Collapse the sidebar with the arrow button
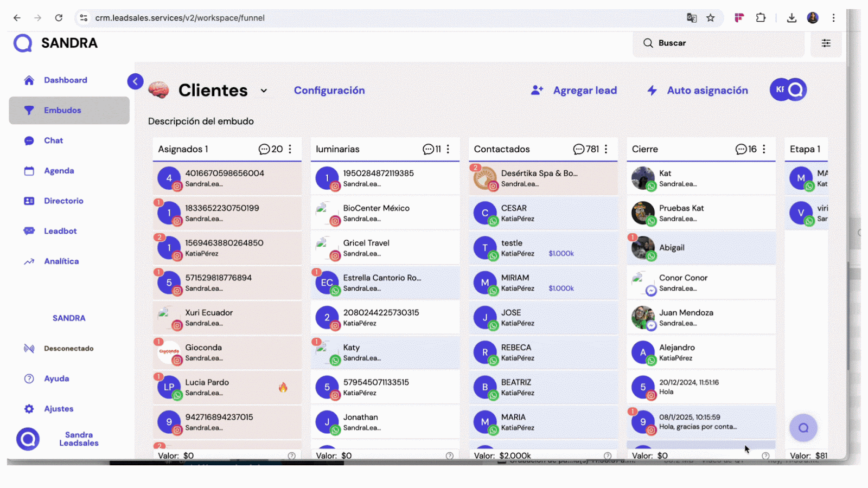 pos(135,81)
